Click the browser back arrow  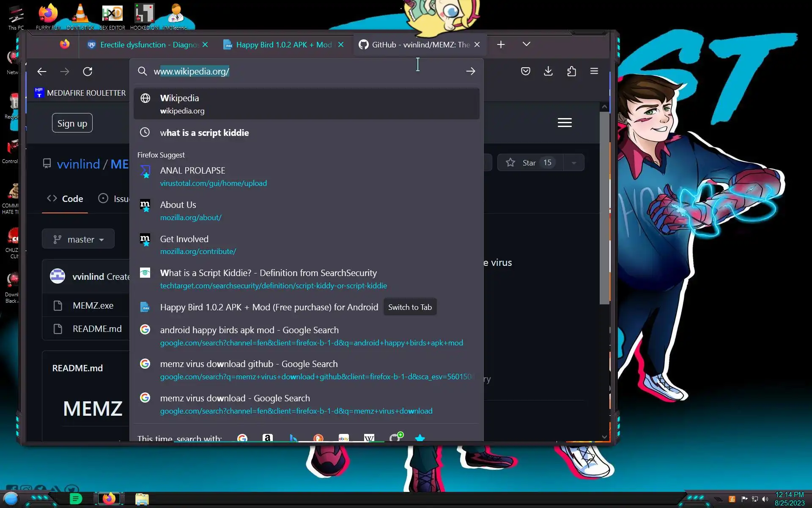(x=41, y=72)
